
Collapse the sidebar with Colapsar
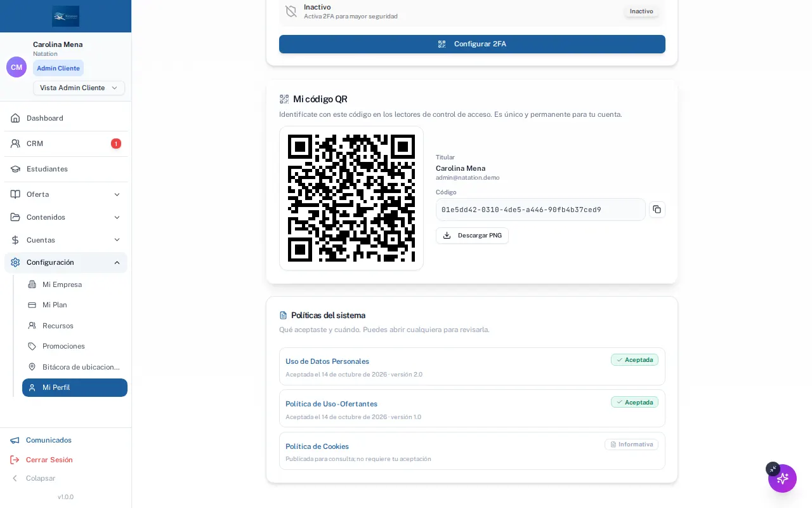pyautogui.click(x=33, y=478)
